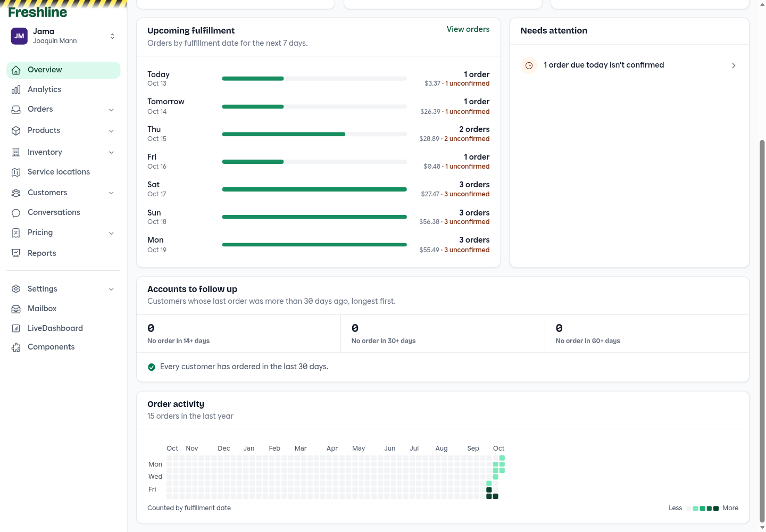Click the darkest green legend swatch
The height and width of the screenshot is (532, 766).
(x=716, y=508)
